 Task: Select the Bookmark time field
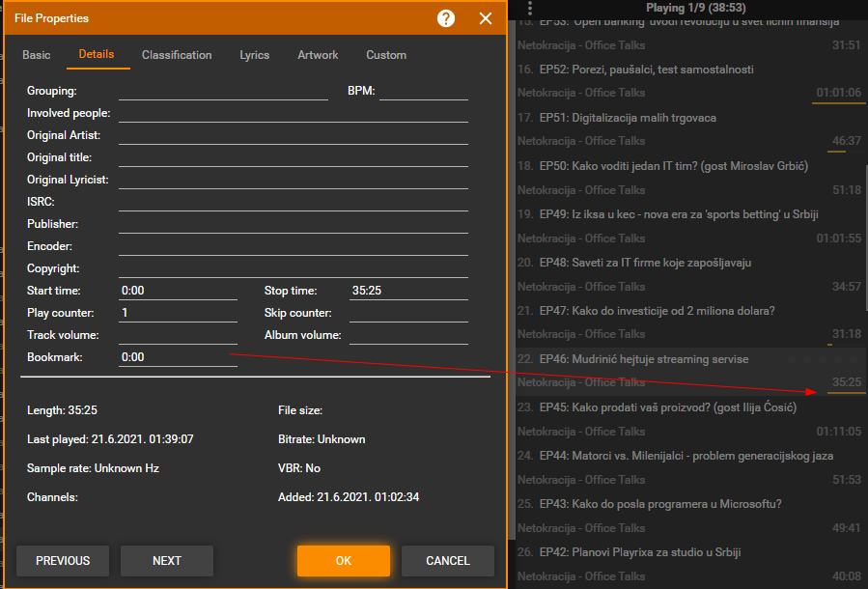(x=178, y=357)
